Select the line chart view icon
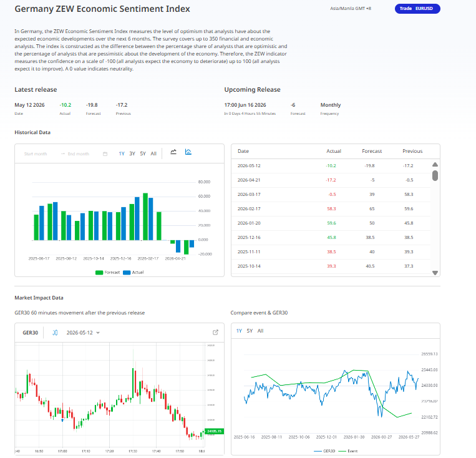This screenshot has width=476, height=458. tap(173, 152)
